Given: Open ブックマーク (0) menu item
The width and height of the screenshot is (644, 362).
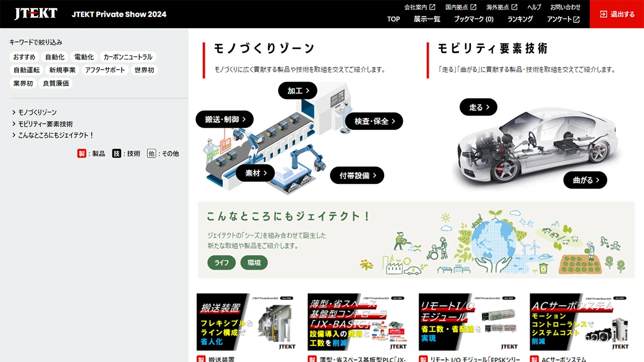Looking at the screenshot, I should click(473, 19).
